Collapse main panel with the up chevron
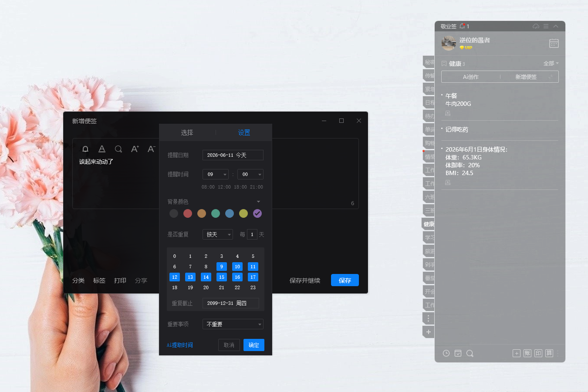This screenshot has height=392, width=588. pos(556,26)
